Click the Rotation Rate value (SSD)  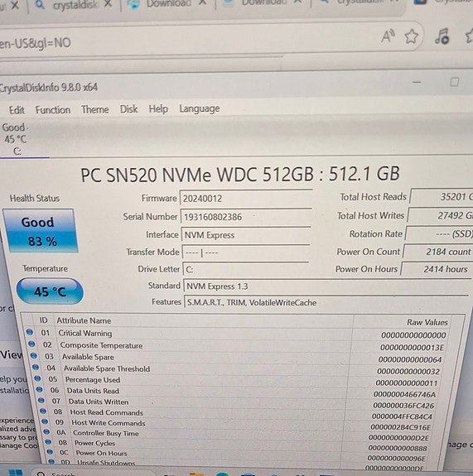point(439,233)
